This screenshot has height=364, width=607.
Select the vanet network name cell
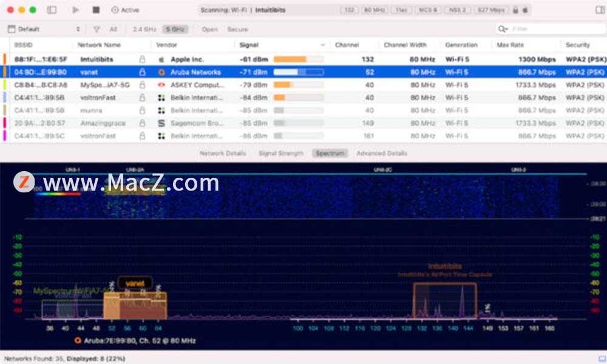click(x=89, y=72)
